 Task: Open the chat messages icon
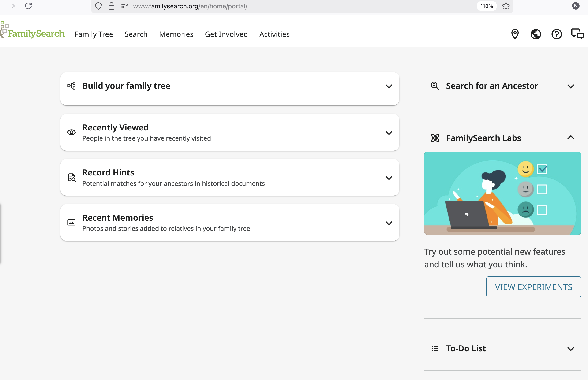pyautogui.click(x=577, y=34)
